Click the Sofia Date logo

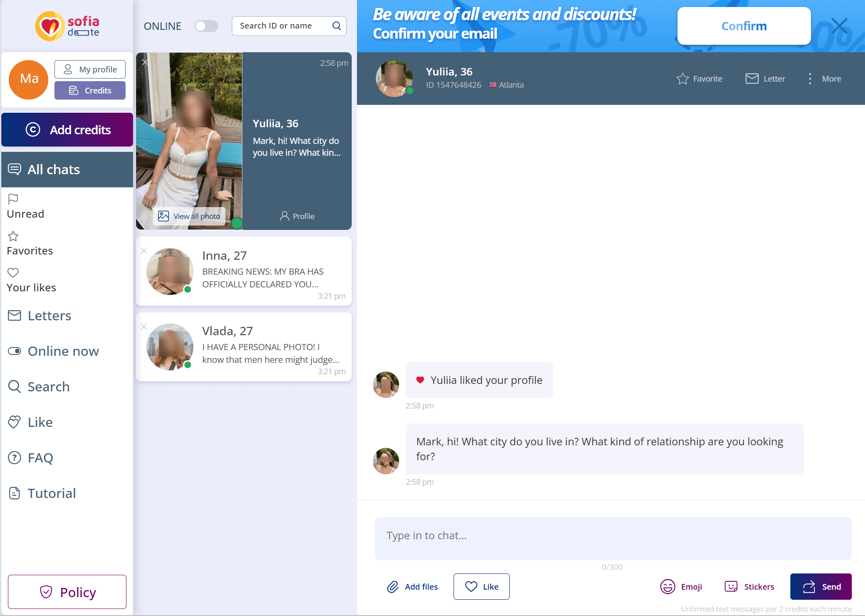[67, 26]
